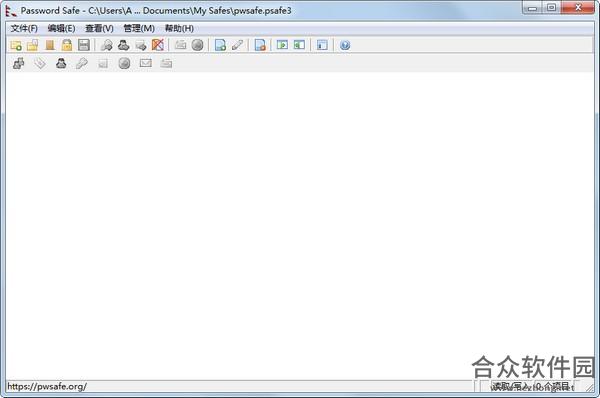Lock the database with padlock icon
This screenshot has height=398, width=600.
[67, 46]
